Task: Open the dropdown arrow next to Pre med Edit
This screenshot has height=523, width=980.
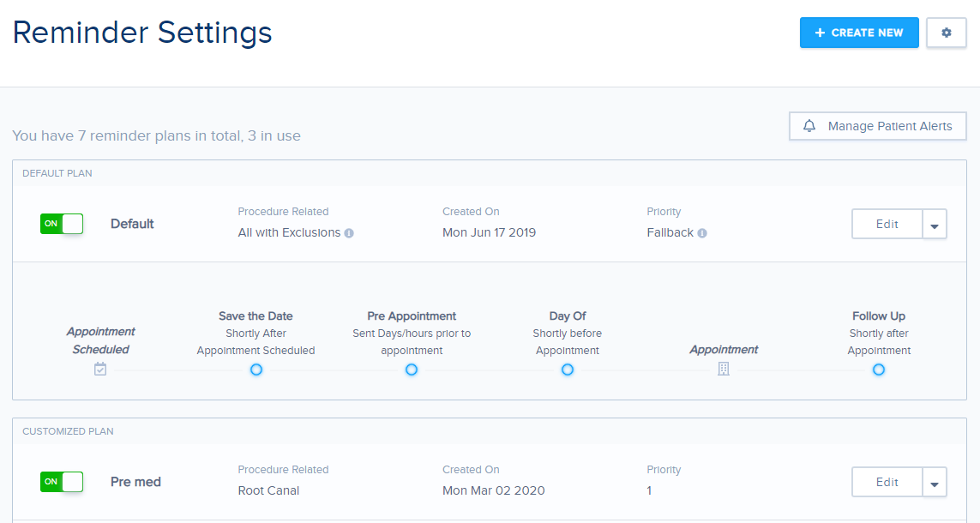Action: [935, 483]
